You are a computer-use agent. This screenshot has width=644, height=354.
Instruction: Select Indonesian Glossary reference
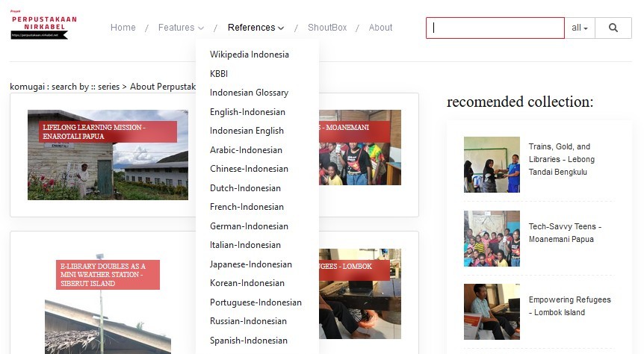click(x=249, y=93)
